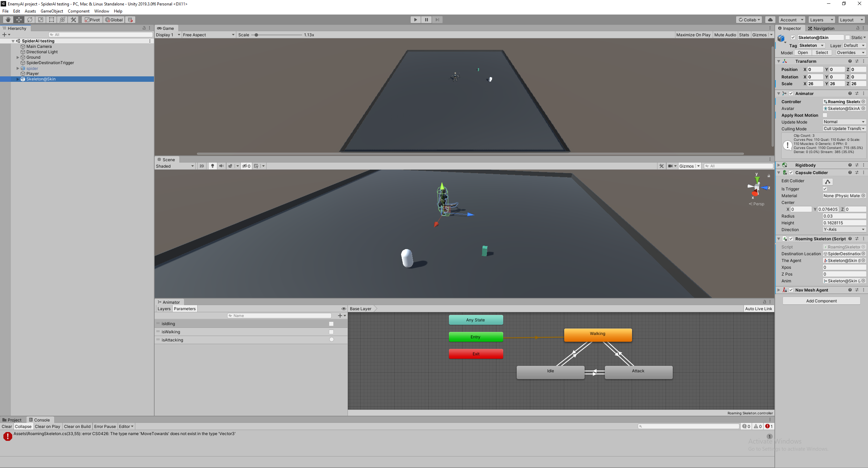
Task: Click Clear in the Console
Action: (x=7, y=427)
